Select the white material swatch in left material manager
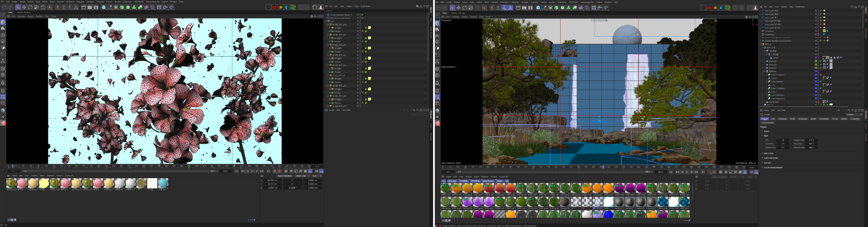Image resolution: width=868 pixels, height=227 pixels. [x=152, y=183]
